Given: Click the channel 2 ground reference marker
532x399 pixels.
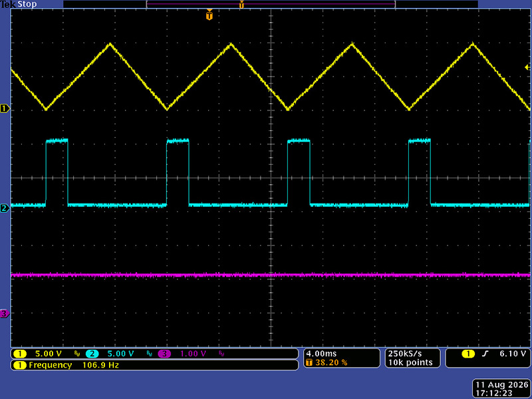Looking at the screenshot, I should coord(5,208).
